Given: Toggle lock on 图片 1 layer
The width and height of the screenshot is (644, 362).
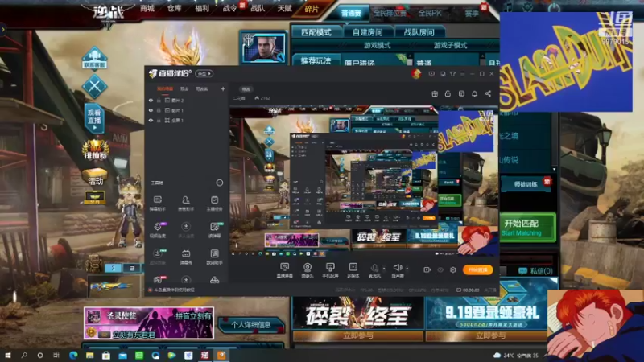Looking at the screenshot, I should [x=159, y=110].
